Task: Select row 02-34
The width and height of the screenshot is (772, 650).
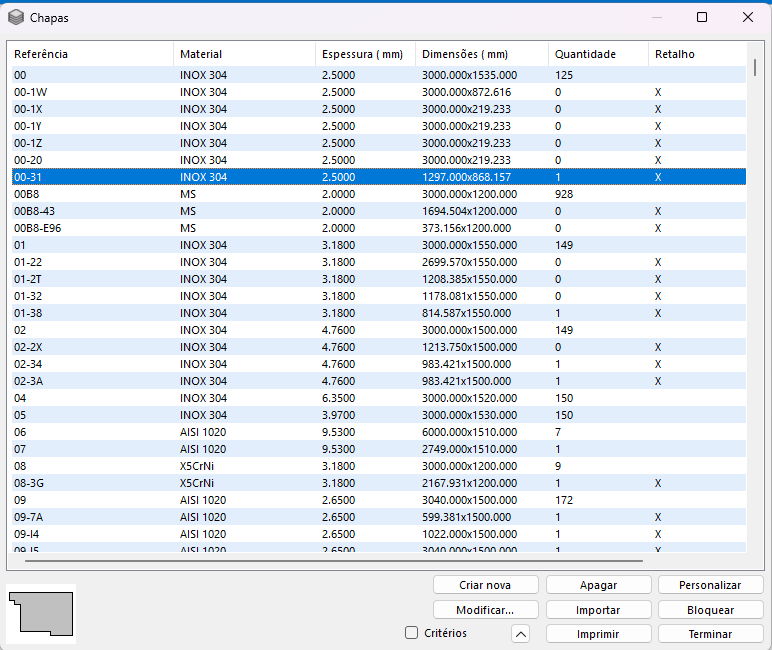Action: 379,364
